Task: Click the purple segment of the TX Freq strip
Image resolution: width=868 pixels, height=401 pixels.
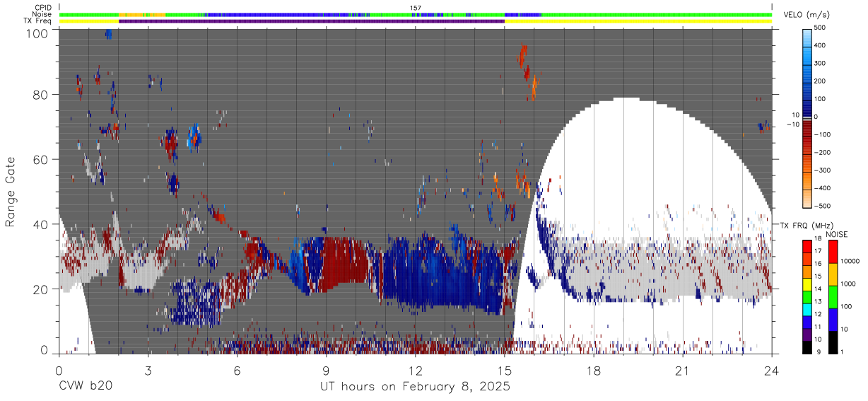Action: (312, 21)
